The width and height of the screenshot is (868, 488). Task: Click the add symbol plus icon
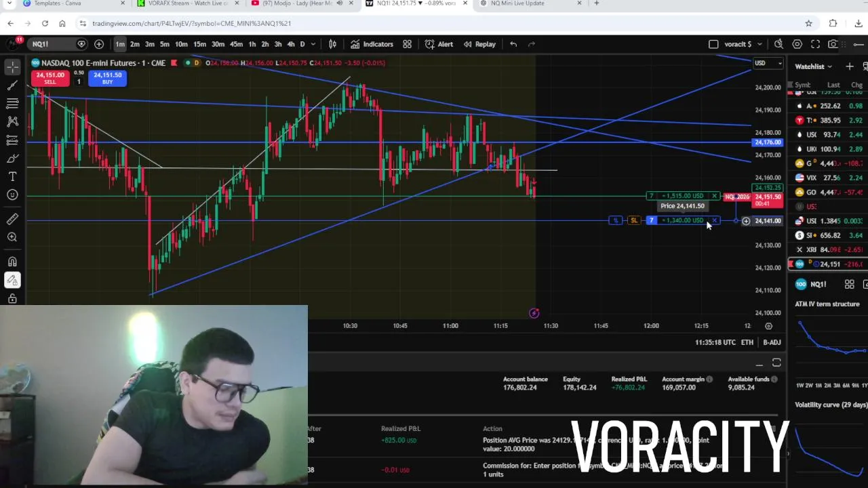point(99,44)
